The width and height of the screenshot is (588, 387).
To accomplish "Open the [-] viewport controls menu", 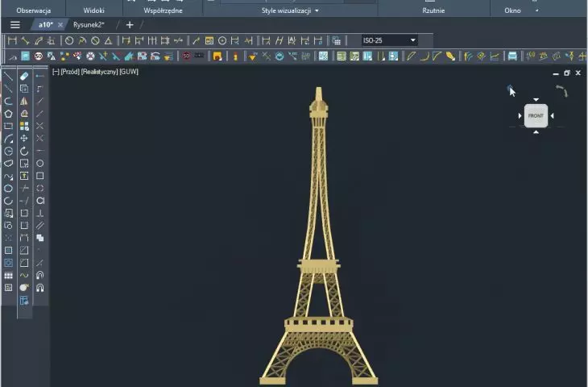I will click(56, 72).
